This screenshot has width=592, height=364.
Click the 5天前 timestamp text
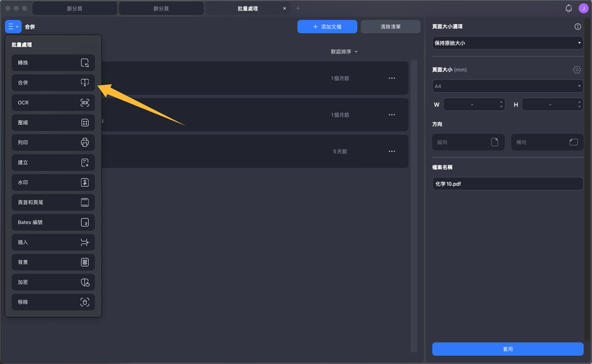coord(340,151)
